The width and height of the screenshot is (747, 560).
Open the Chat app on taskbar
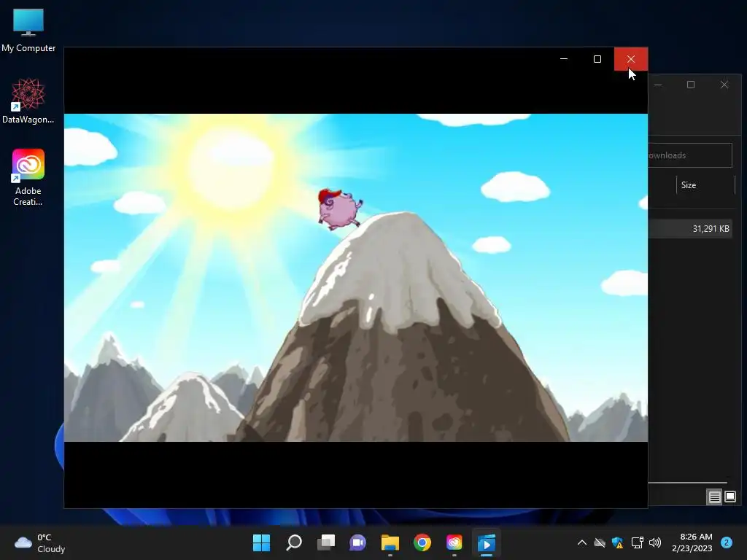tap(357, 542)
